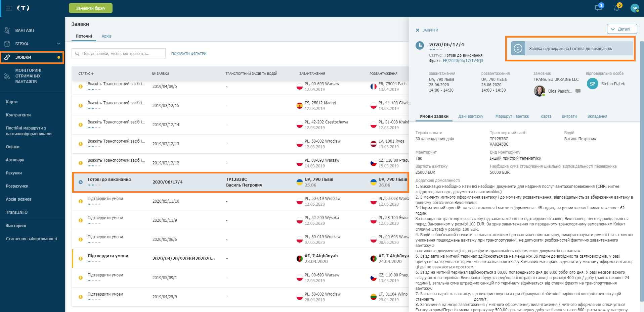Screen dimensions: 644x312
Task: Click Lithuanian flag next to Wilno
Action: 374,297
